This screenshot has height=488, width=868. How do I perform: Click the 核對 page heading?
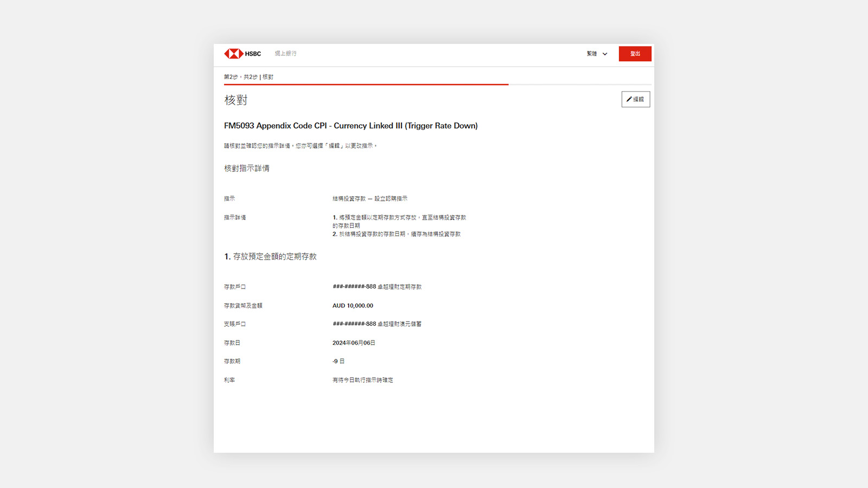(236, 100)
